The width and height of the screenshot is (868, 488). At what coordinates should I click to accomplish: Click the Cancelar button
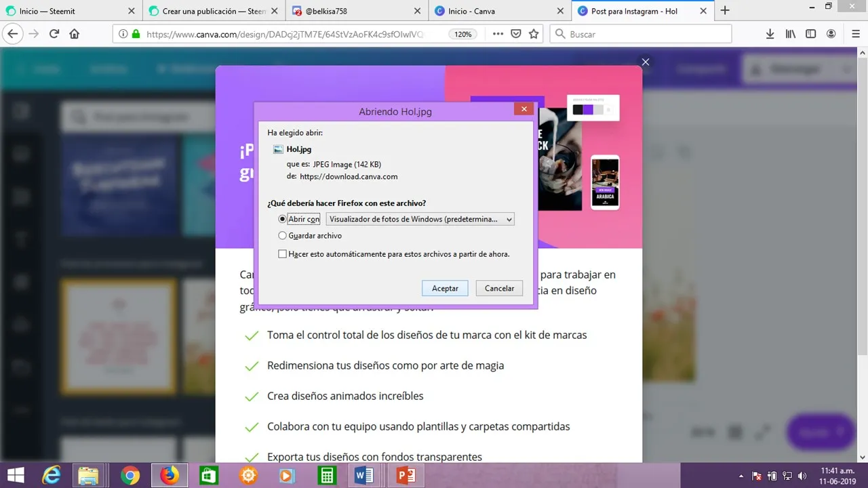pos(499,288)
